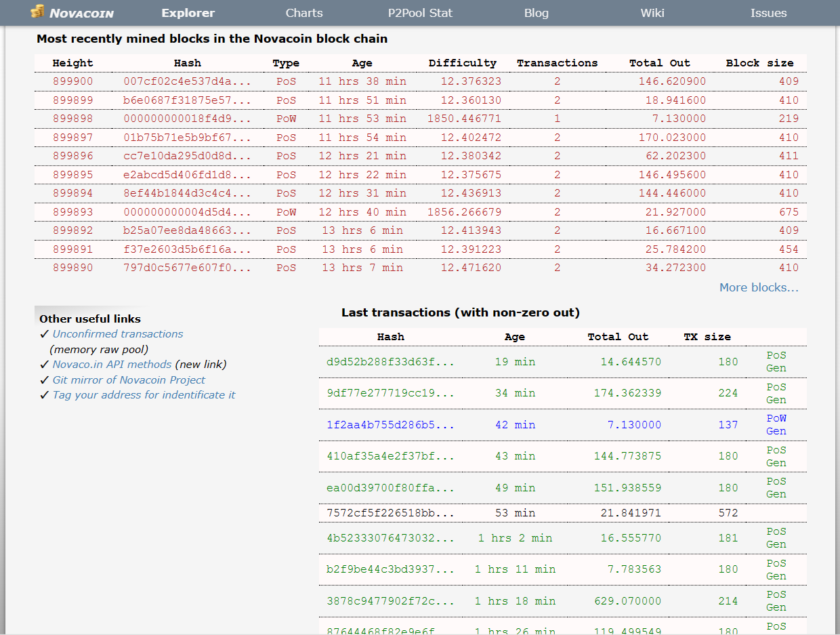Open block height 899896
Screen dimensions: 840x635
coord(72,156)
